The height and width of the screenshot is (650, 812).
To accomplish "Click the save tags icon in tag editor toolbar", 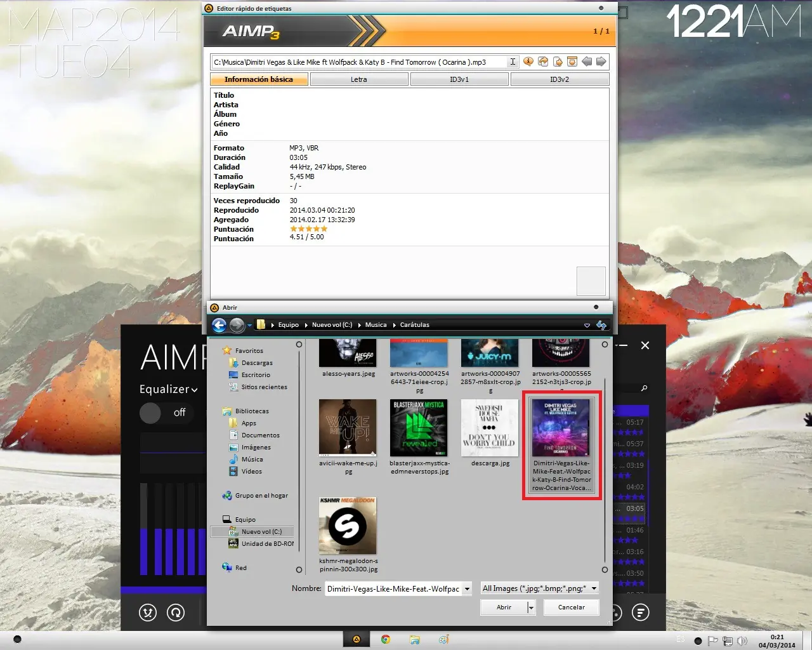I will [x=572, y=62].
